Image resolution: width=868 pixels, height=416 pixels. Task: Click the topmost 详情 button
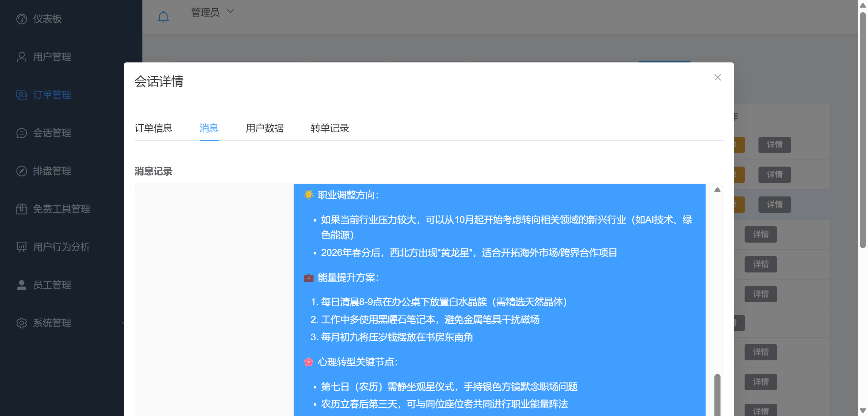pyautogui.click(x=775, y=145)
